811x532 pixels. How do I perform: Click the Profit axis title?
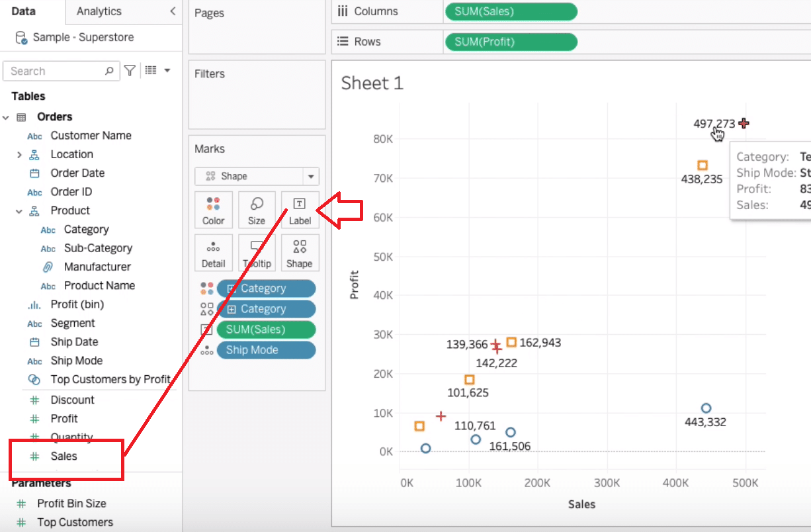click(354, 285)
